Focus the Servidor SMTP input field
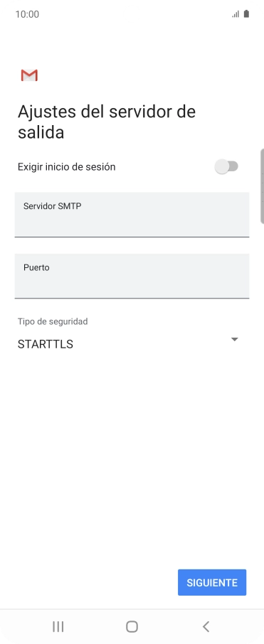Screen dimensions: 264x644 [132, 215]
